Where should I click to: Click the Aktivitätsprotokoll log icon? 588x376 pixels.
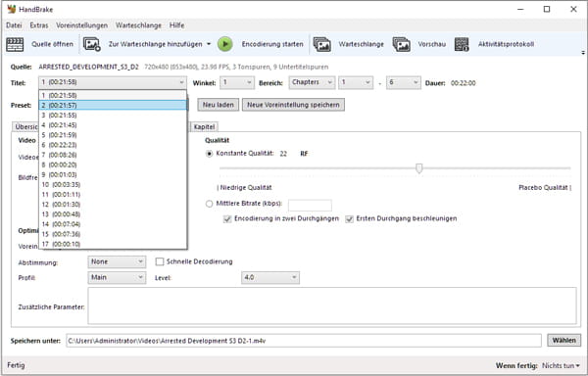pyautogui.click(x=462, y=44)
